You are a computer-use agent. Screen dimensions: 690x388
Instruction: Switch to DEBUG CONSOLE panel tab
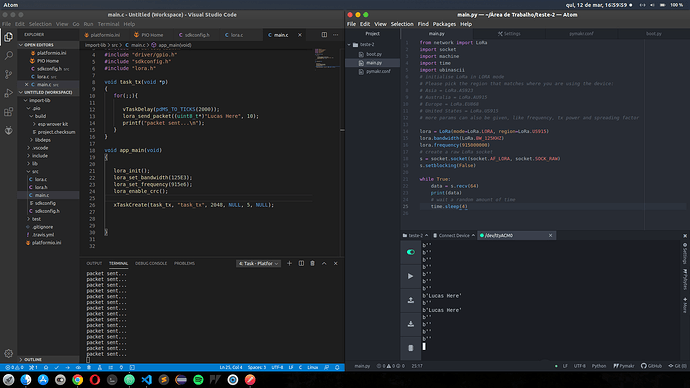coord(151,264)
